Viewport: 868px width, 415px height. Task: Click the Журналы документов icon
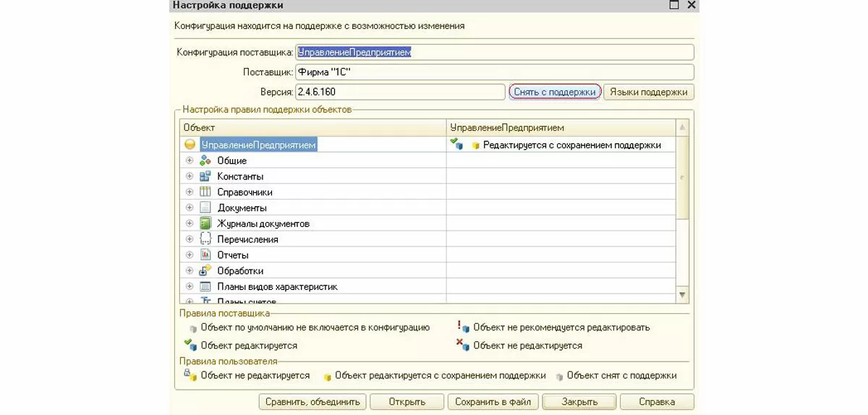[205, 223]
